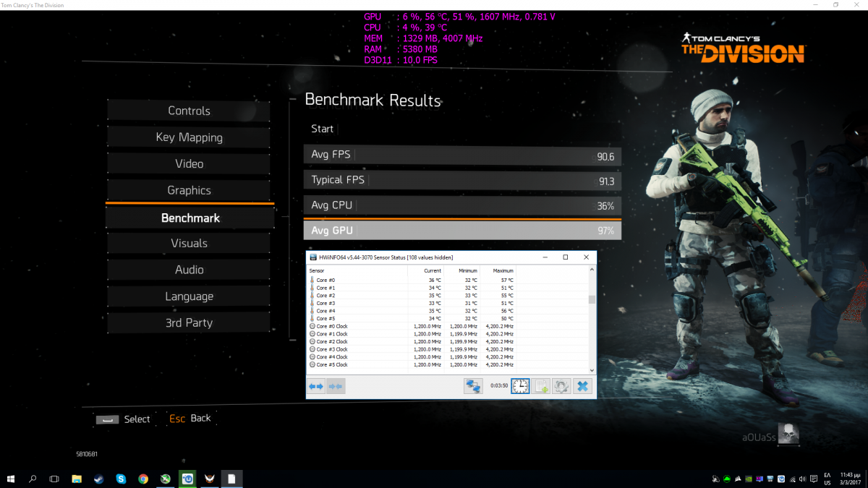This screenshot has width=868, height=488.
Task: Click the thermometer icon beside Core #0
Action: tap(312, 280)
